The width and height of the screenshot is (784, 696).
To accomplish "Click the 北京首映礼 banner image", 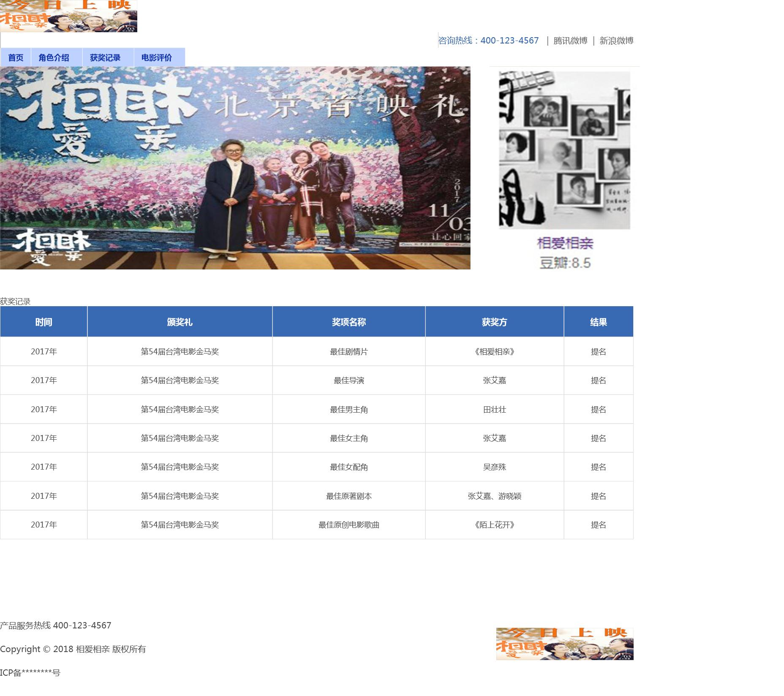I will 235,168.
